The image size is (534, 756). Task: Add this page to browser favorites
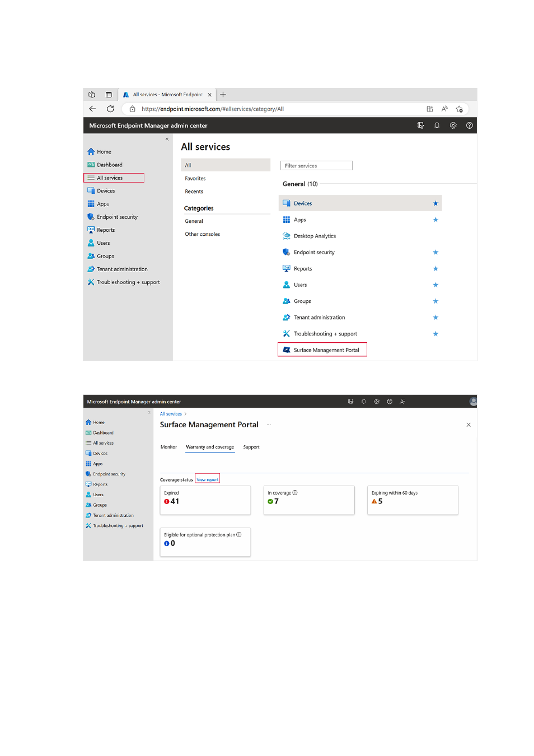(459, 109)
